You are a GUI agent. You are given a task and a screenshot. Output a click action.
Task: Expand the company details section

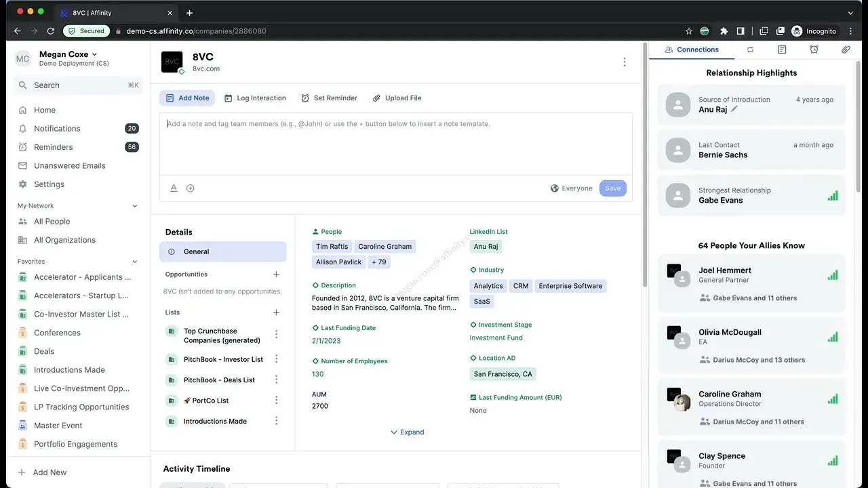tap(407, 432)
